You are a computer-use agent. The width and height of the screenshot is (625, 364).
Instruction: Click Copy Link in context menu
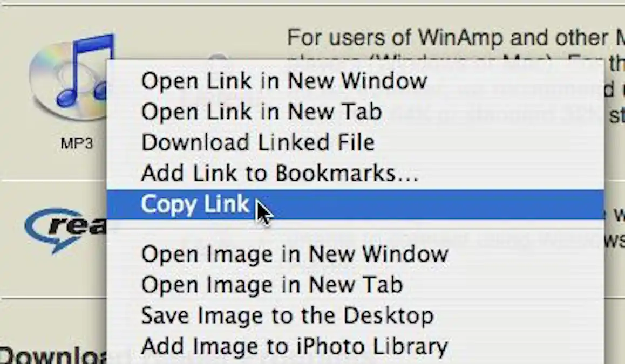[195, 204]
